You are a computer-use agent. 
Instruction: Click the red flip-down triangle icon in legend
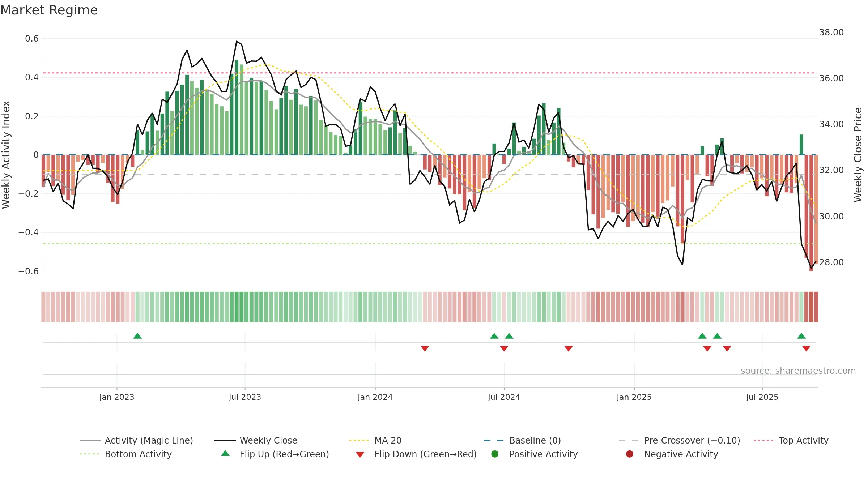(x=360, y=455)
